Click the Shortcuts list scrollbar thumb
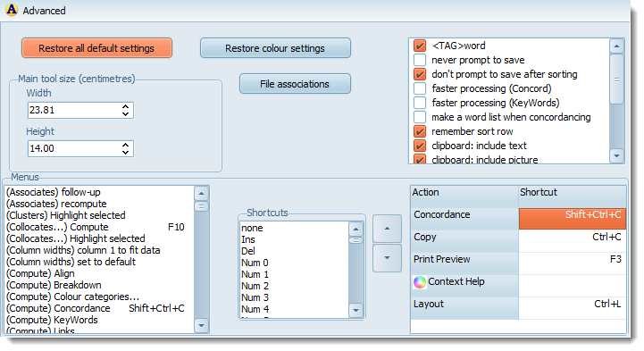 tap(355, 240)
